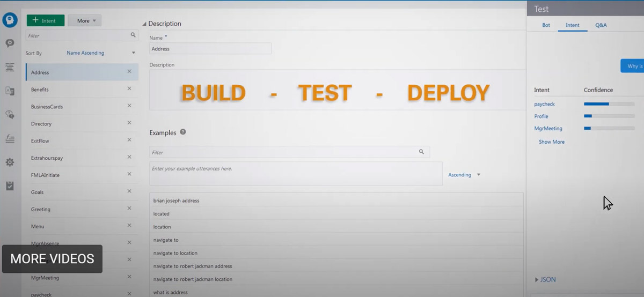The width and height of the screenshot is (644, 297).
Task: Select the BusinessCards intent
Action: coord(82,107)
